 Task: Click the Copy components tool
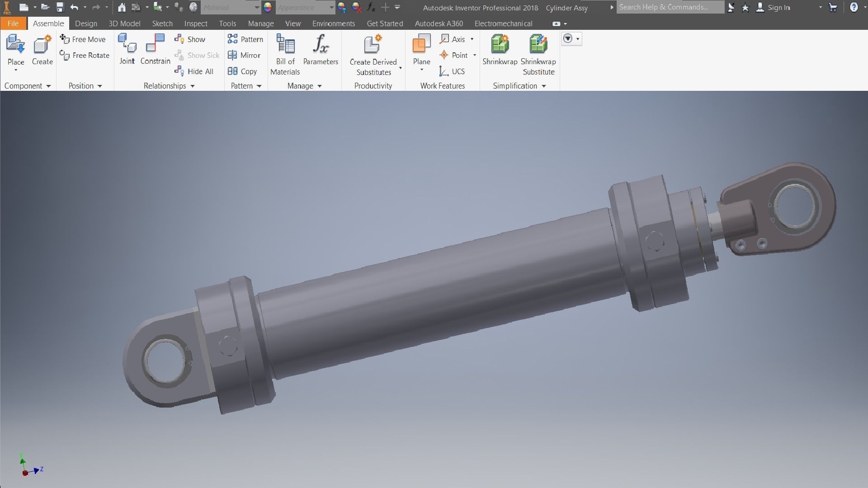point(242,71)
